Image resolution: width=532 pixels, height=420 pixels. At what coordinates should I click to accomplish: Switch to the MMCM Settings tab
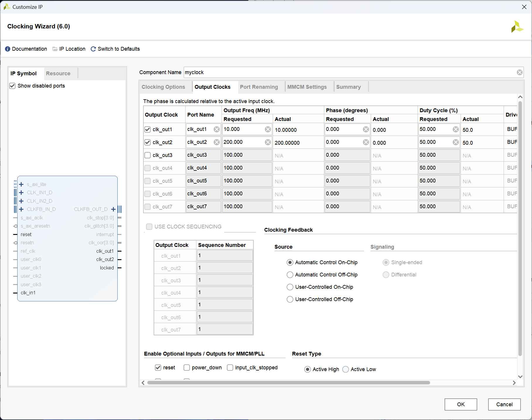(x=307, y=87)
